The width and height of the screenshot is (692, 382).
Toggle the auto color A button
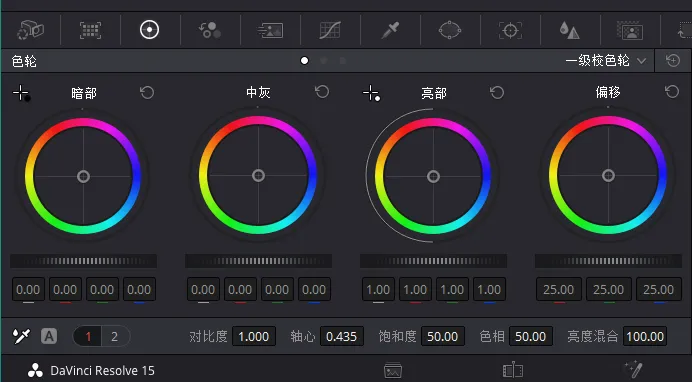(x=49, y=337)
